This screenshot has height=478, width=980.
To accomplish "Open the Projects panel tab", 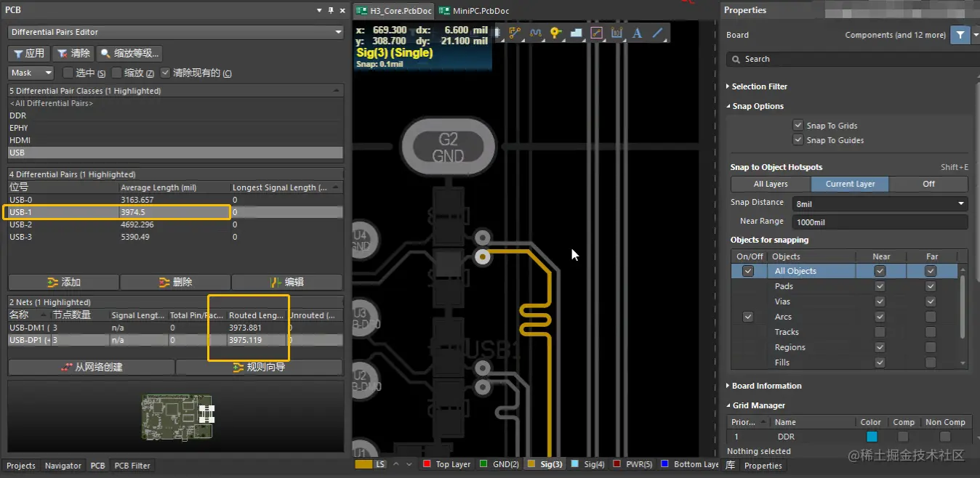I will 21,466.
